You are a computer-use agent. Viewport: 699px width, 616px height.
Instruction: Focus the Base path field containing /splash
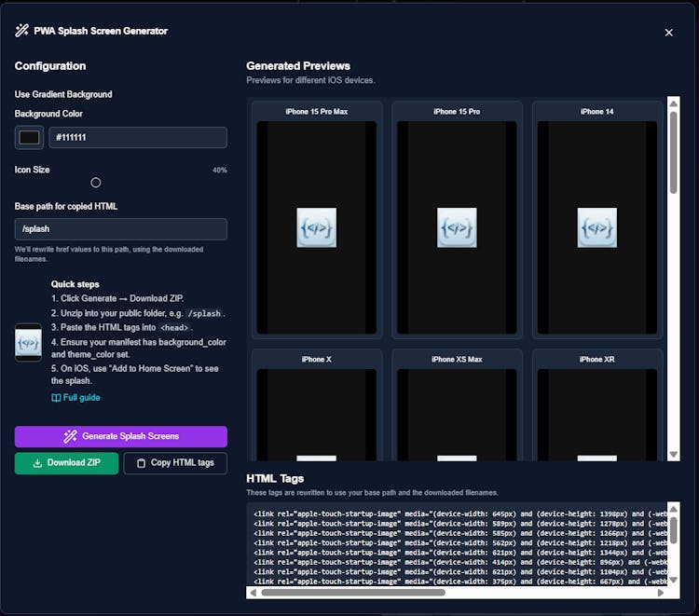pyautogui.click(x=121, y=229)
